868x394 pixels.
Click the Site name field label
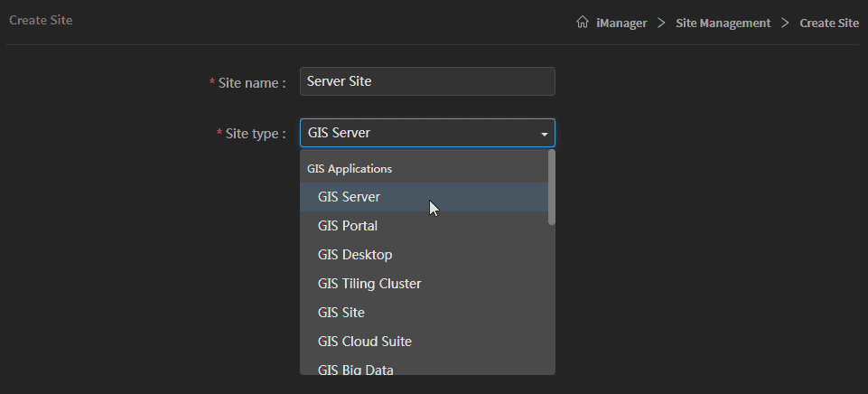coord(251,82)
